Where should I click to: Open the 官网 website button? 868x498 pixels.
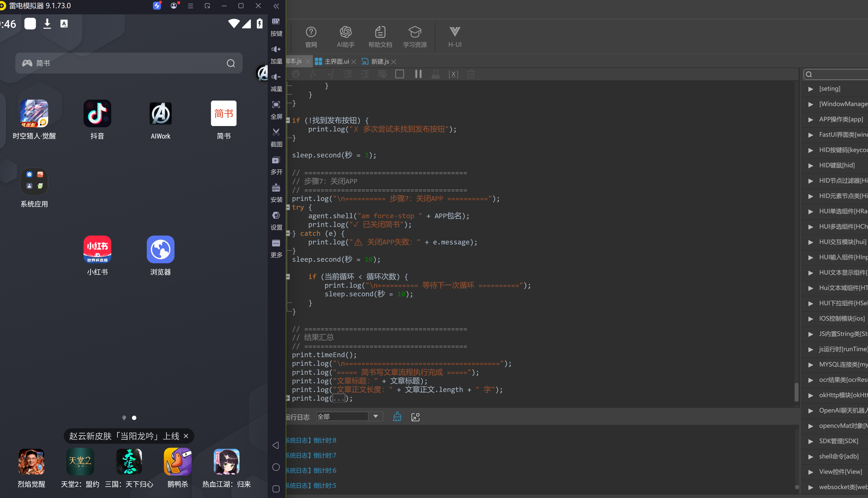click(x=311, y=37)
